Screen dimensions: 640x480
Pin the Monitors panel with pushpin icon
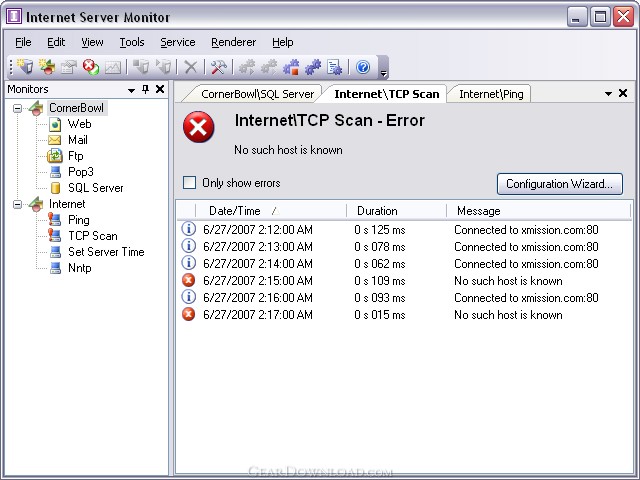tap(145, 90)
